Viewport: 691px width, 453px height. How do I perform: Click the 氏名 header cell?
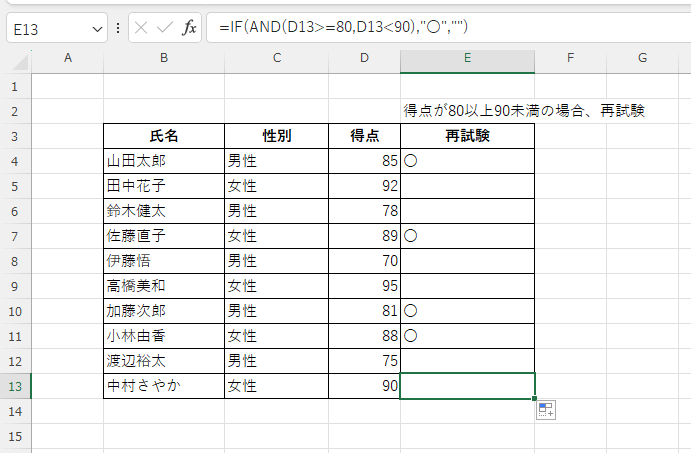pos(164,136)
